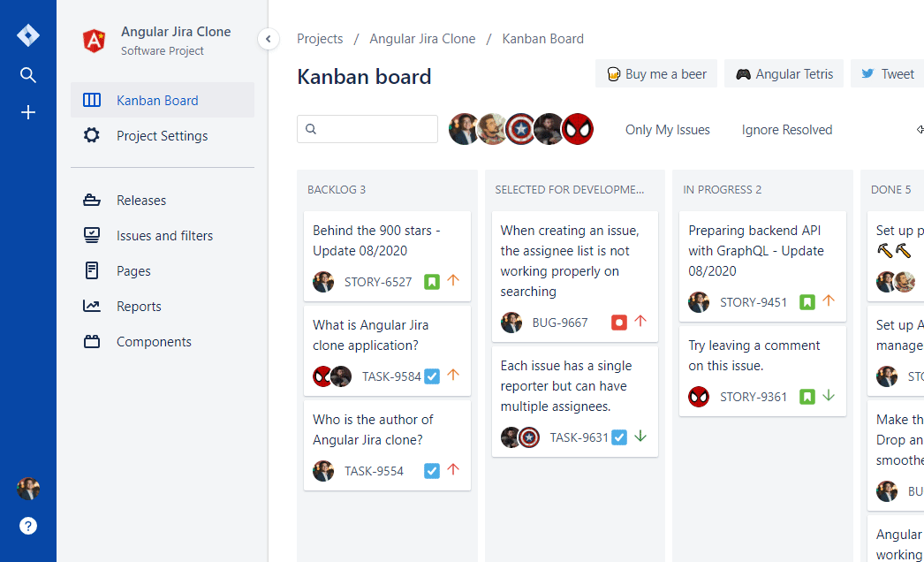Viewport: 924px width, 562px height.
Task: Click the Buy me a beer button
Action: point(656,73)
